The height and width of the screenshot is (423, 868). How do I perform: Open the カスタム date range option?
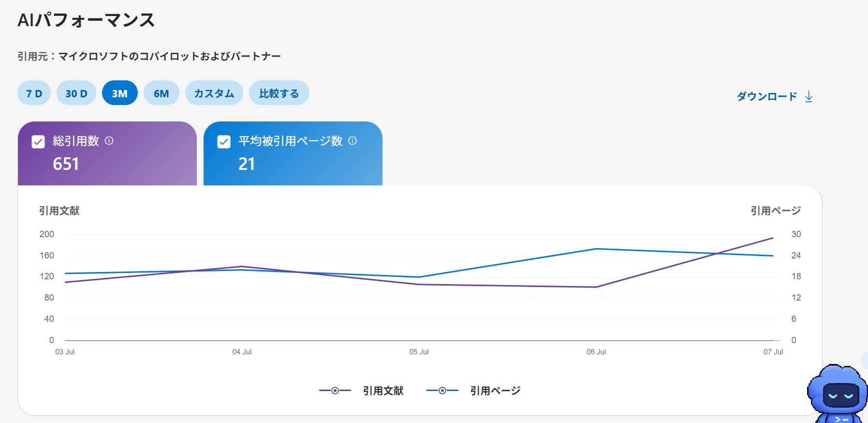214,93
